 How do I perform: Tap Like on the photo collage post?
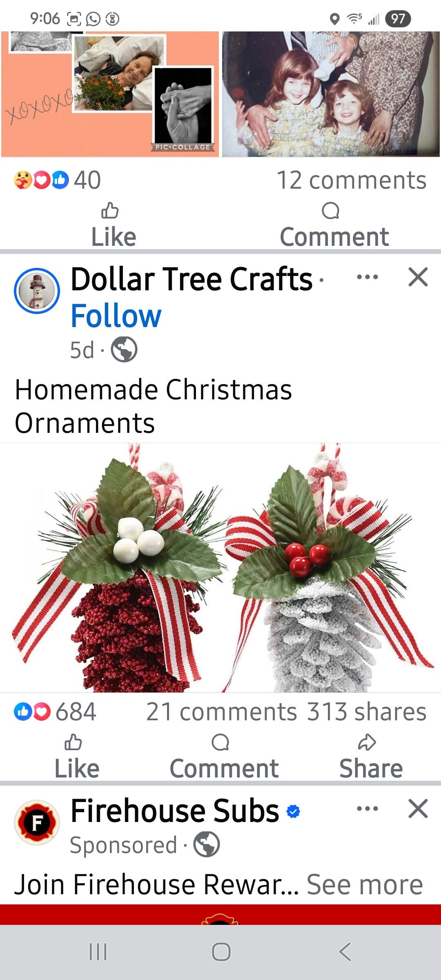(113, 225)
